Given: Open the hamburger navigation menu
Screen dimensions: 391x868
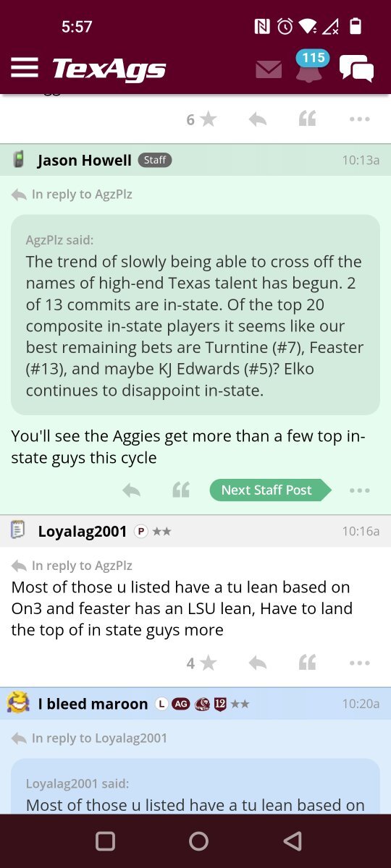Looking at the screenshot, I should (x=25, y=68).
